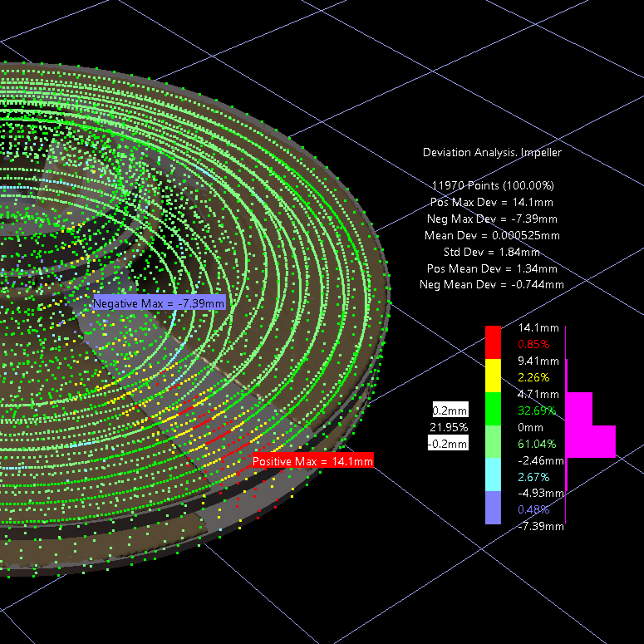Select the Deviation Analysis. Impeller title text
The width and height of the screenshot is (644, 644).
tap(492, 152)
